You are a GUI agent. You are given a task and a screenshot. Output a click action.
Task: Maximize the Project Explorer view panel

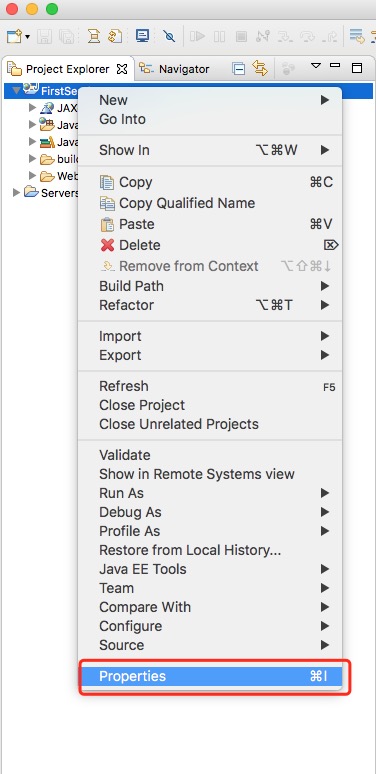(357, 68)
